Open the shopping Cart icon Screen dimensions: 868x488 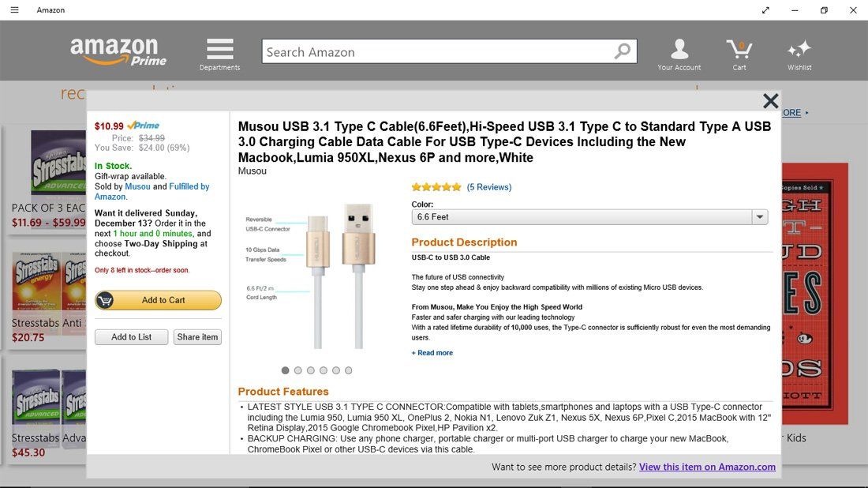pos(739,50)
